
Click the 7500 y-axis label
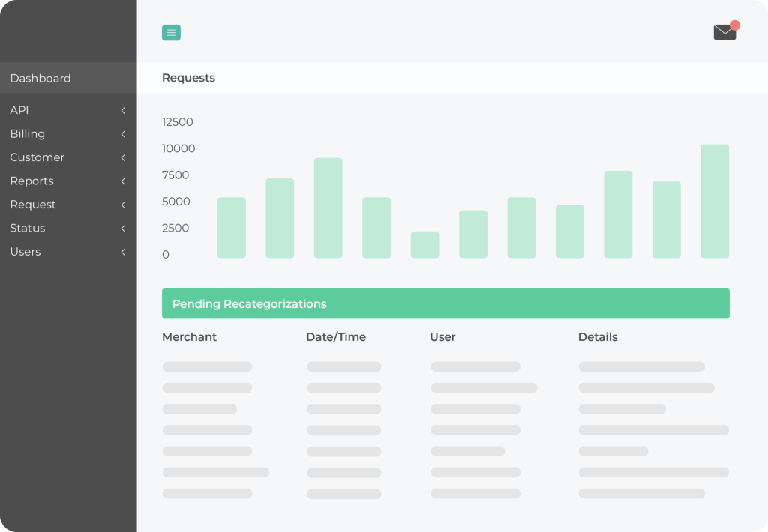pyautogui.click(x=175, y=175)
